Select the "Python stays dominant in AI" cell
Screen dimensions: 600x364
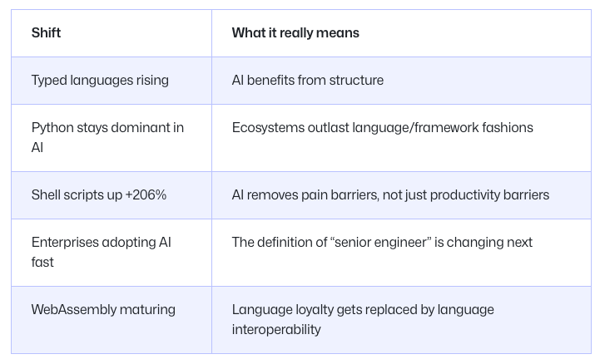point(107,137)
